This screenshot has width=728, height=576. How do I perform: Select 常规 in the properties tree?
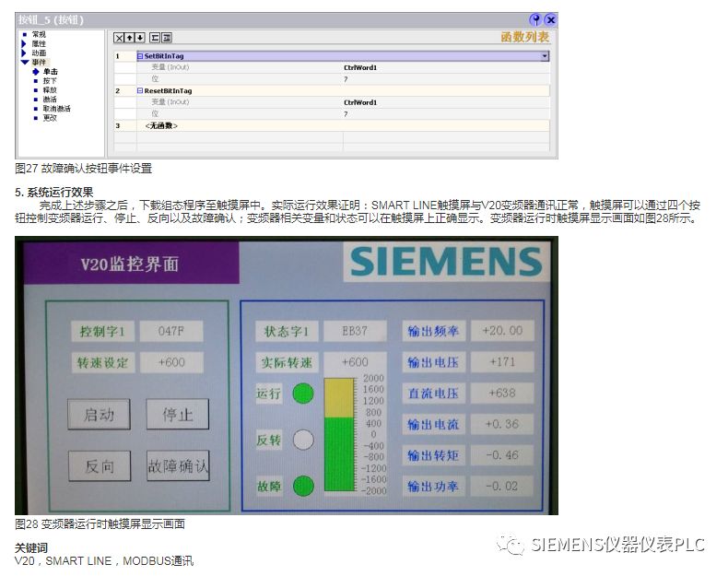39,34
